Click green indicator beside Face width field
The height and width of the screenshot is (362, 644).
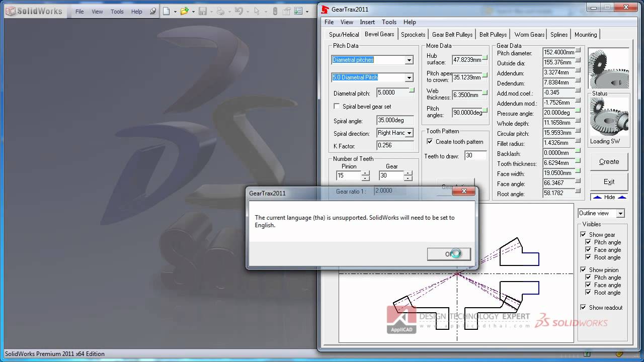tap(578, 171)
